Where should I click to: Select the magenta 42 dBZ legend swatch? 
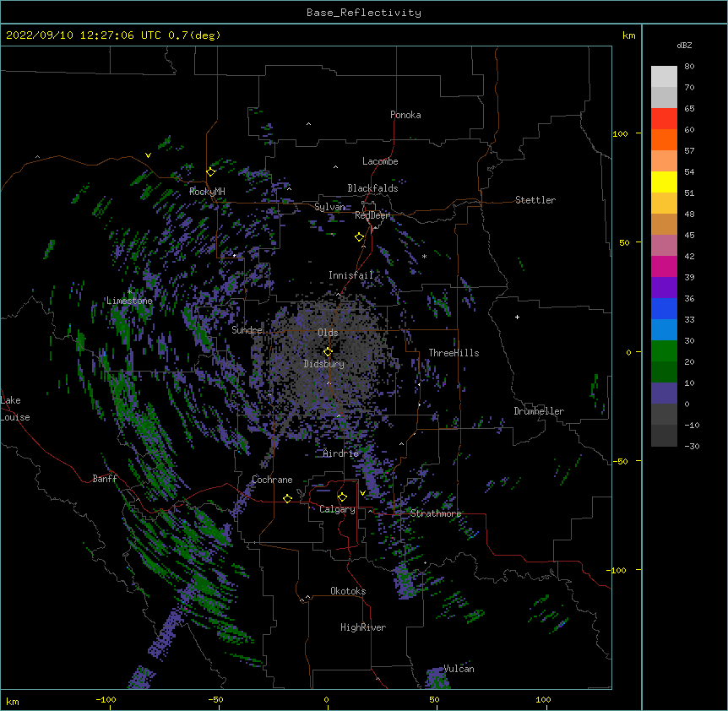click(x=664, y=266)
